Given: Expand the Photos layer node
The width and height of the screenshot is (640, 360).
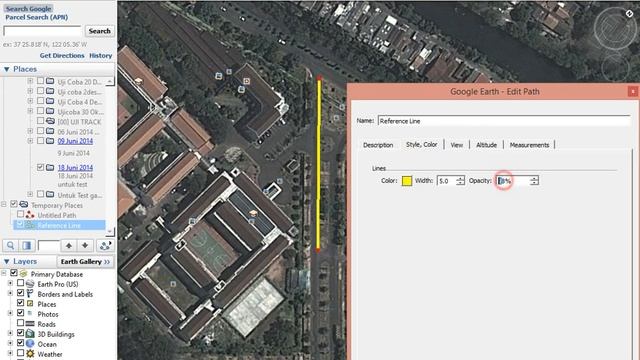Looking at the screenshot, I should pyautogui.click(x=11, y=313).
